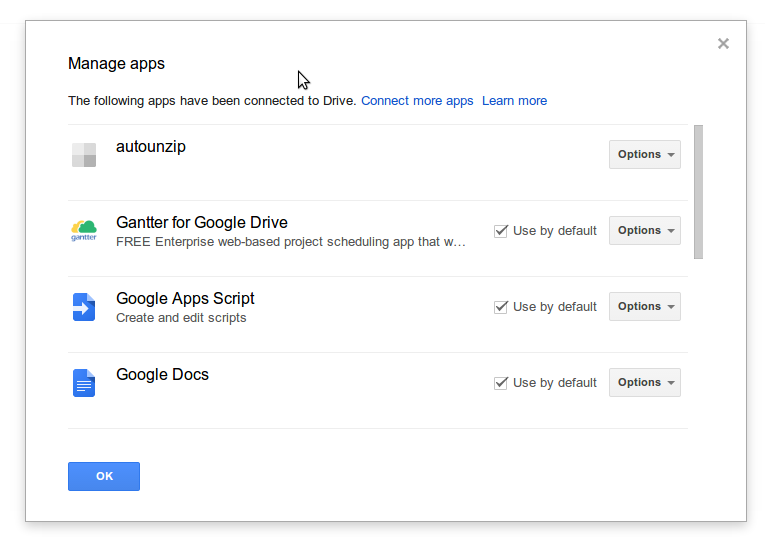Close the Manage apps dialog

[x=723, y=44]
